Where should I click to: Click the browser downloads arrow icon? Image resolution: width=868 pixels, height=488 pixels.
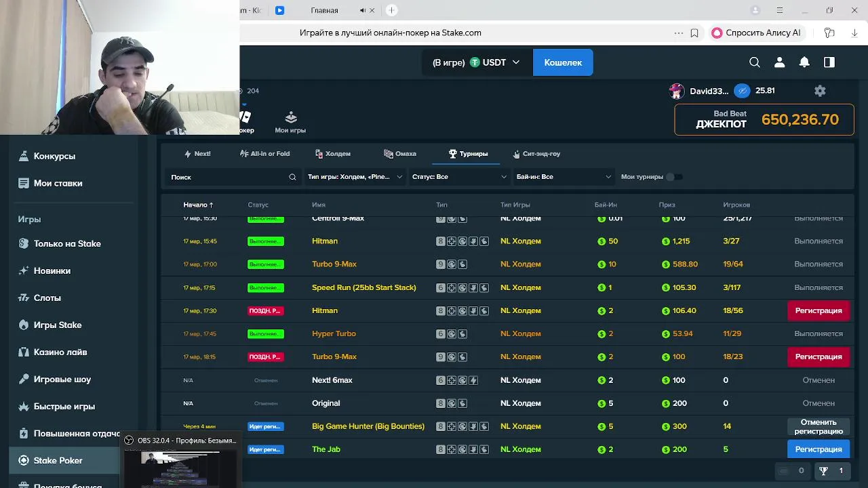(854, 33)
